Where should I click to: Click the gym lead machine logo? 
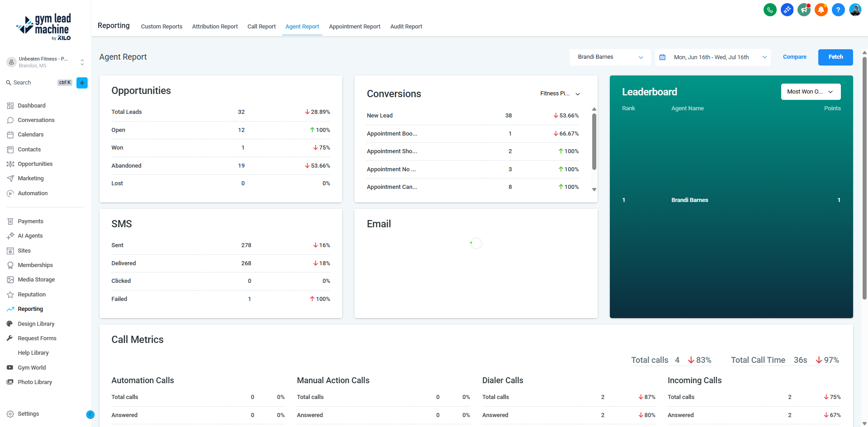click(x=44, y=27)
